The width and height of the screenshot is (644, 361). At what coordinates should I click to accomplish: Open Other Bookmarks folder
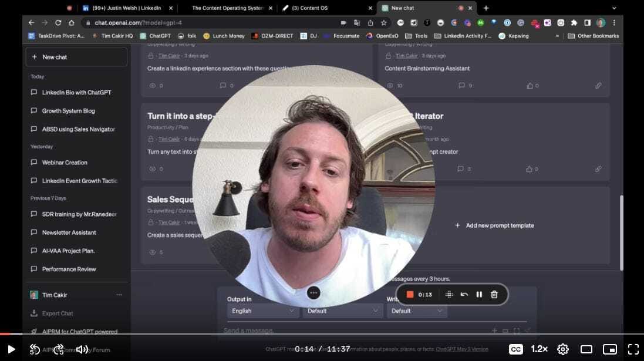593,36
